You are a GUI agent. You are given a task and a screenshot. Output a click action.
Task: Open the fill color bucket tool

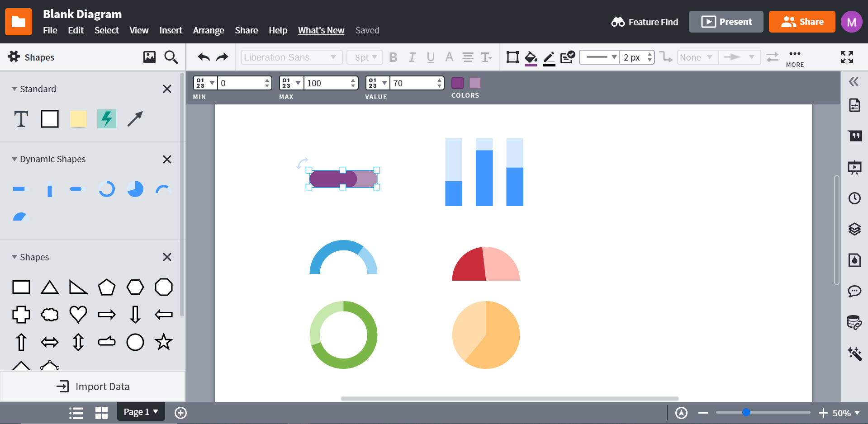531,58
